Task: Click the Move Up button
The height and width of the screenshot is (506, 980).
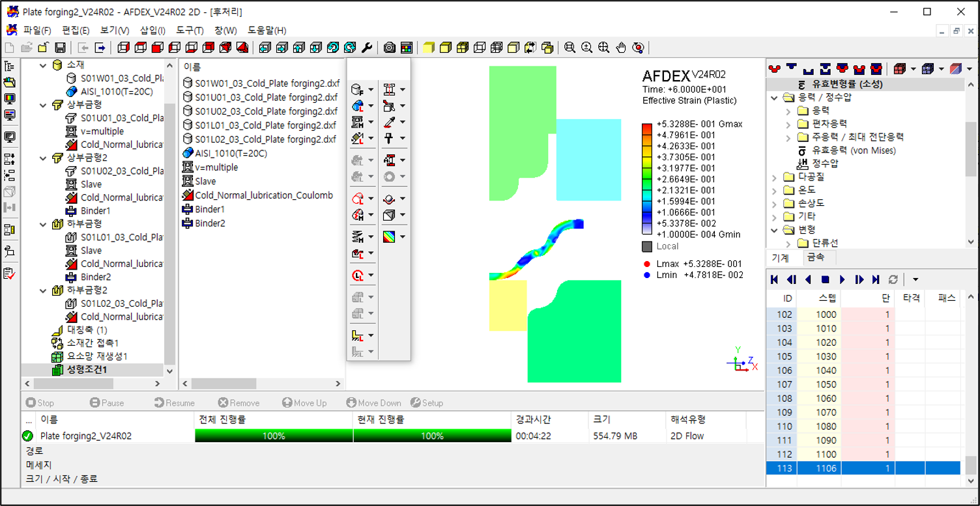Action: pos(304,403)
